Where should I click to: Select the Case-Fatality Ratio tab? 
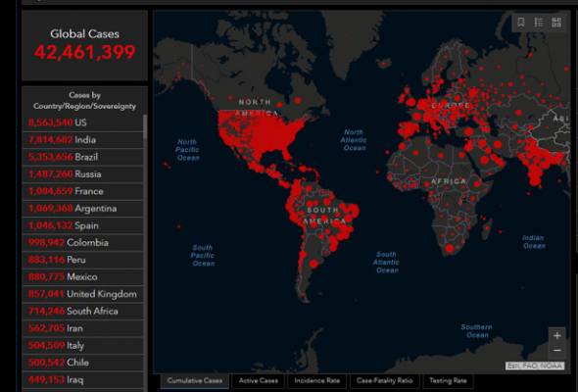384,380
